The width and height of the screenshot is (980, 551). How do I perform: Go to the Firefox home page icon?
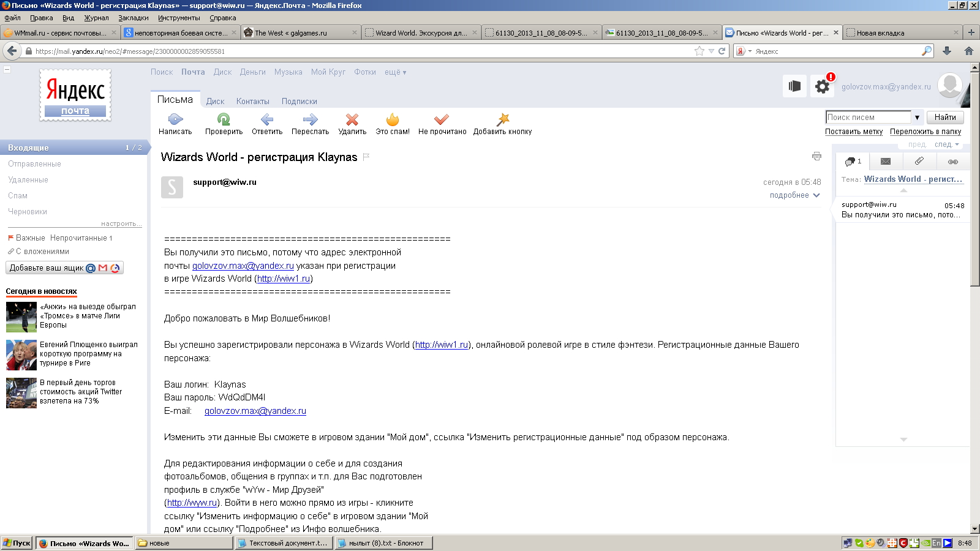(x=969, y=51)
